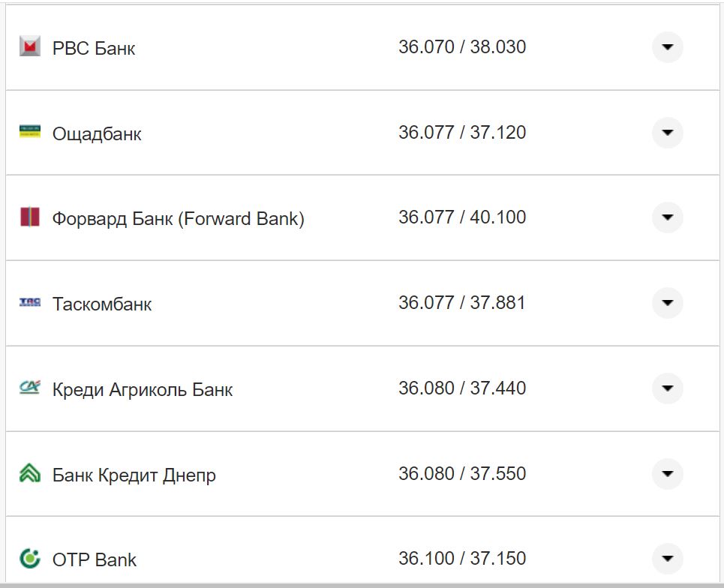Viewport: 724px width, 588px height.
Task: Show Банк Кредит Днепр details arrow
Action: click(667, 473)
